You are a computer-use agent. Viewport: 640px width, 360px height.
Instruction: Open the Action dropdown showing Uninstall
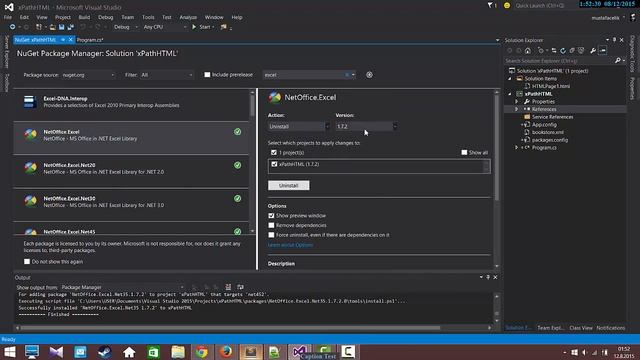tap(298, 127)
